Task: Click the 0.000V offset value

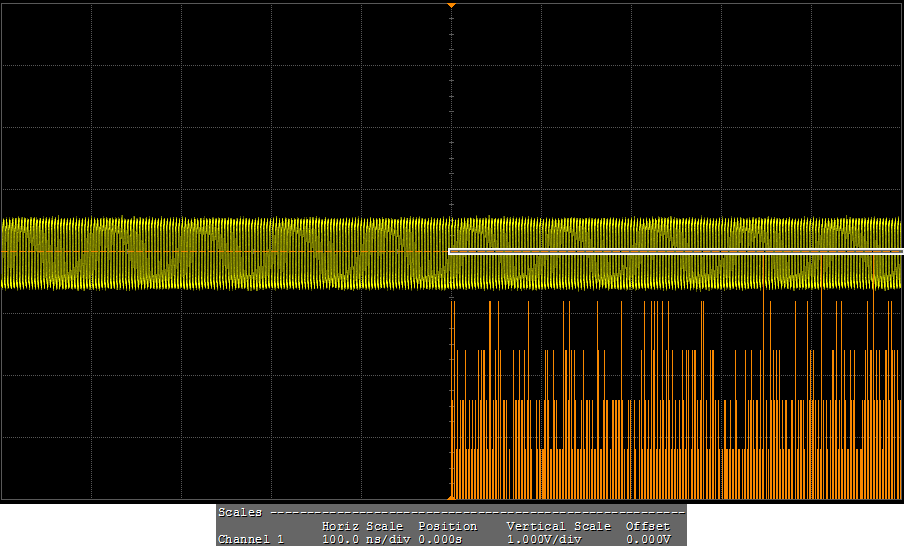Action: tap(648, 540)
